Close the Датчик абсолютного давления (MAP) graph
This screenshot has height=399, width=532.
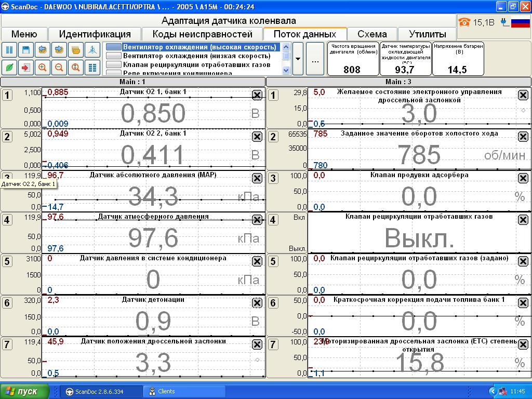coord(257,178)
